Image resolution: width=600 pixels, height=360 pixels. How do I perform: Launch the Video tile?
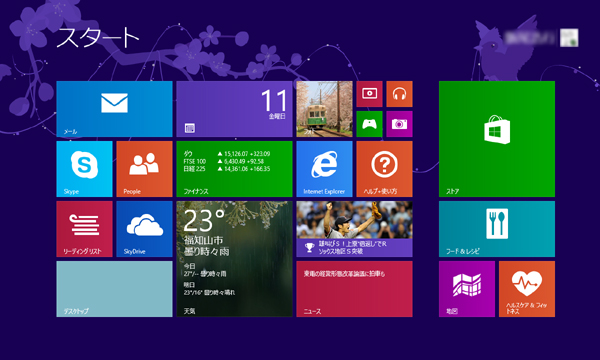369,94
